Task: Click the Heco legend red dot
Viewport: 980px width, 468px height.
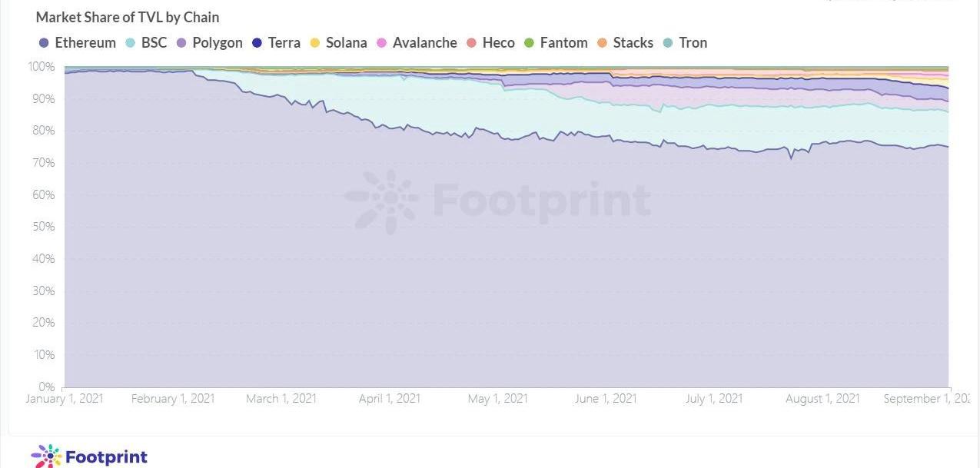Action: 471,43
